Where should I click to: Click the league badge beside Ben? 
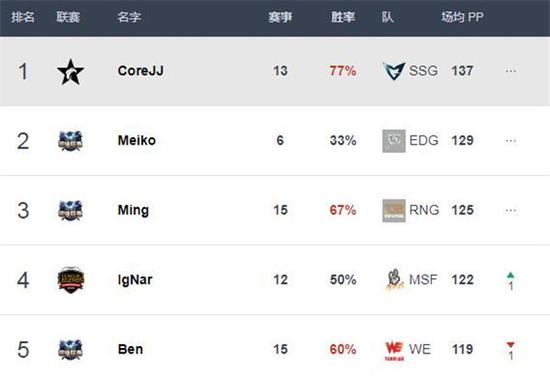pos(70,349)
